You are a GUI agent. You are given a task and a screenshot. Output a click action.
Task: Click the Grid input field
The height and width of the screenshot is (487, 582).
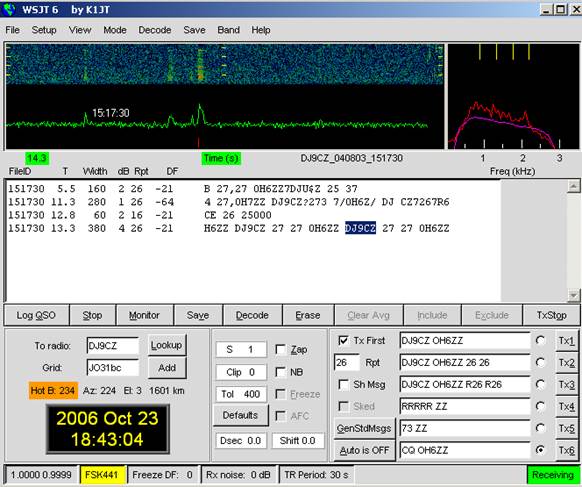[x=113, y=368]
